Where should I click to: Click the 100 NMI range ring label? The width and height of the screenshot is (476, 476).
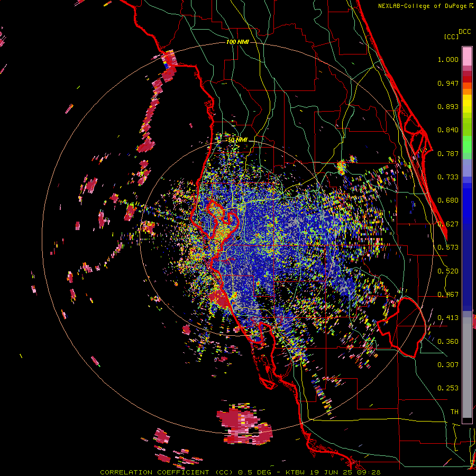(237, 42)
